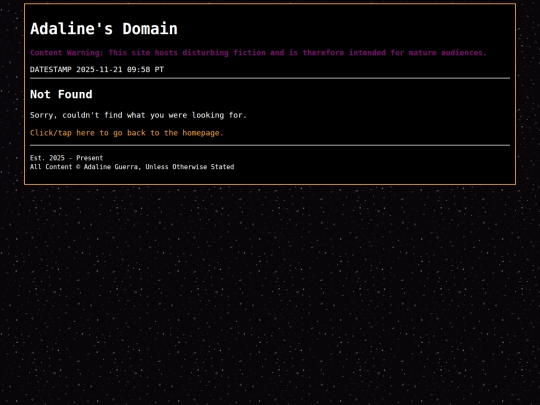The height and width of the screenshot is (405, 540).
Task: Click the DATESTAMP 2025-11-21 09:58 PT line
Action: [97, 70]
